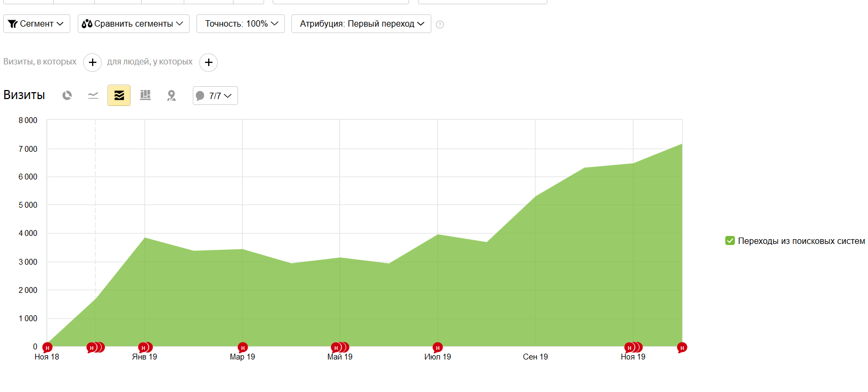Click the attribution help question mark icon
The width and height of the screenshot is (868, 392).
point(440,24)
